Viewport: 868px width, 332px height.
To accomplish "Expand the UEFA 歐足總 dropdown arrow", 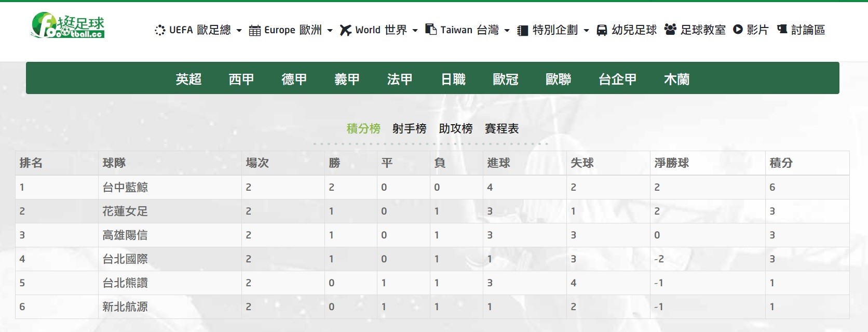I will [239, 31].
